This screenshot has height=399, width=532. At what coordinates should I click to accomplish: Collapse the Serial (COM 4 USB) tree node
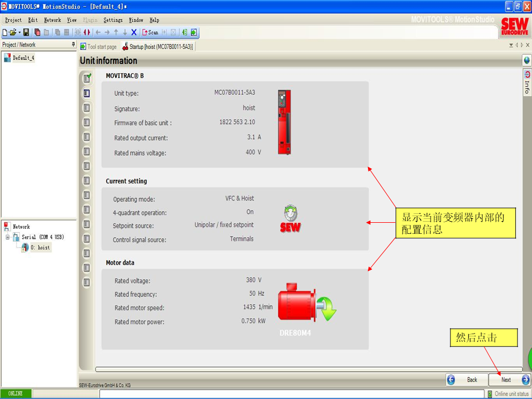click(x=7, y=237)
